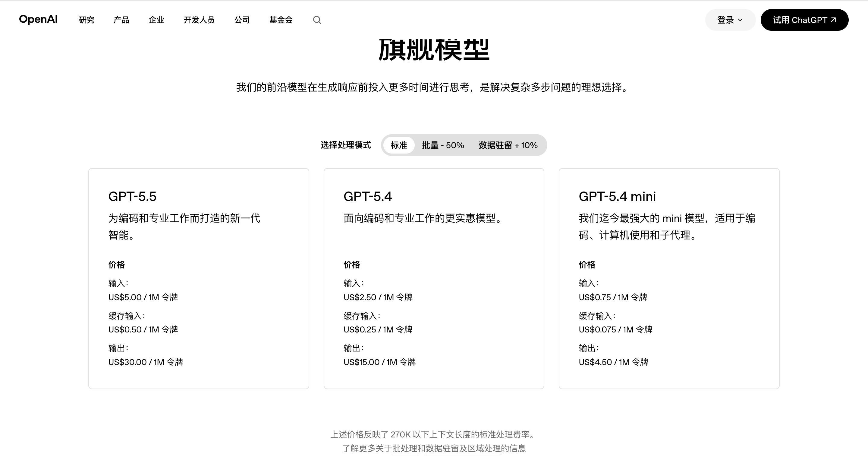Click the 价格 label in GPT-5.5 card

tap(117, 265)
